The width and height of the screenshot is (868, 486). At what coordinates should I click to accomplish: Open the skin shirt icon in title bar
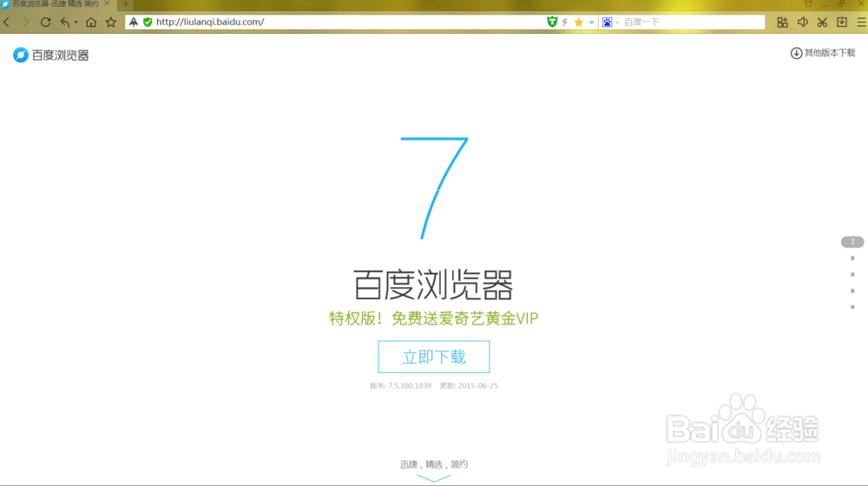click(x=808, y=3)
